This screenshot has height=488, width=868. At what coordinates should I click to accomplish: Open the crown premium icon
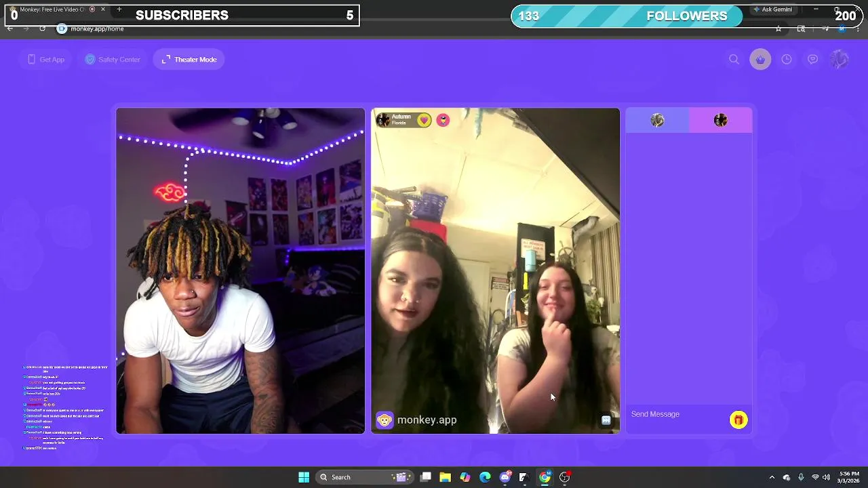[760, 60]
